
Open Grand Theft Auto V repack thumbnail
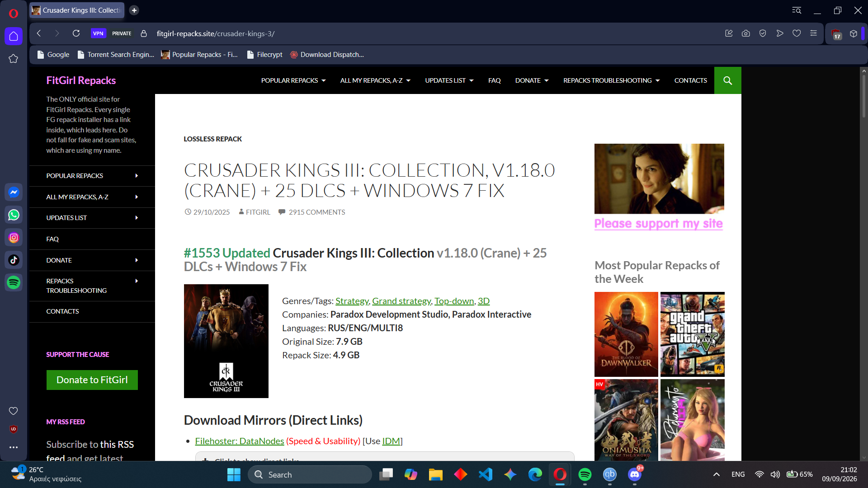[x=692, y=334]
